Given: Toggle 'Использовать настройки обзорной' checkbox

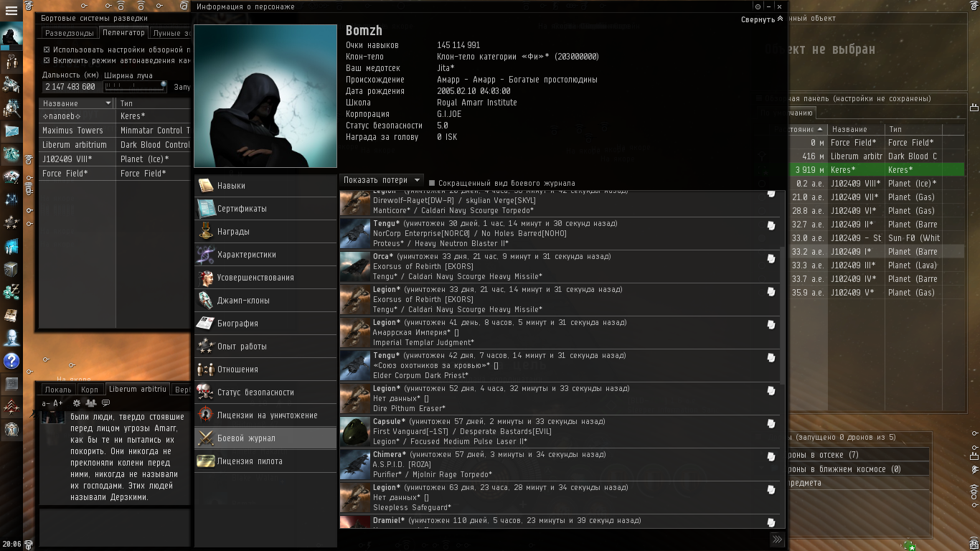Looking at the screenshot, I should tap(47, 50).
